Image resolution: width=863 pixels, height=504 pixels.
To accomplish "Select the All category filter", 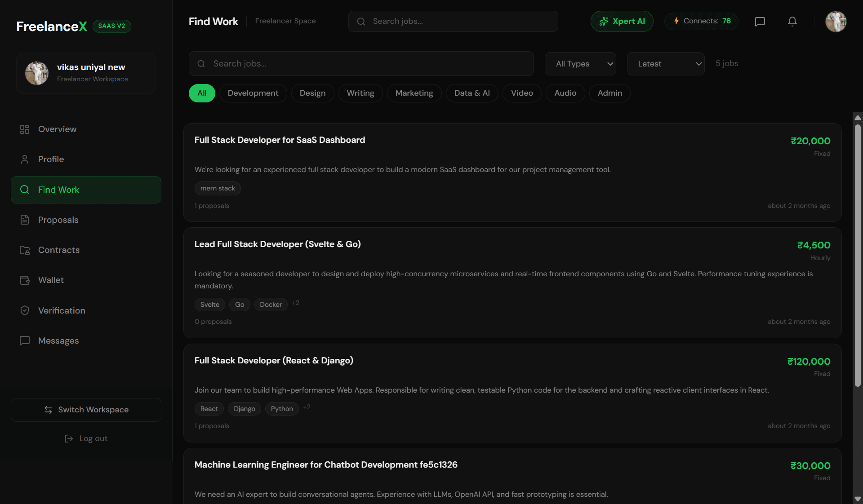I will 202,93.
